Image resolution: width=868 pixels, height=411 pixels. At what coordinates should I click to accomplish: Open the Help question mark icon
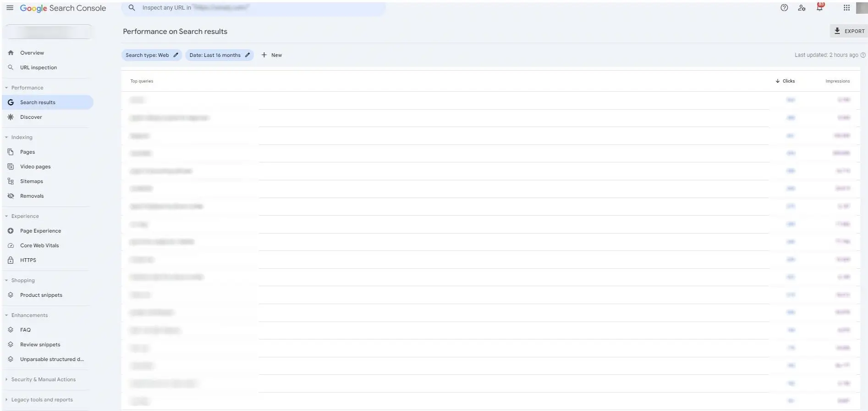(784, 8)
